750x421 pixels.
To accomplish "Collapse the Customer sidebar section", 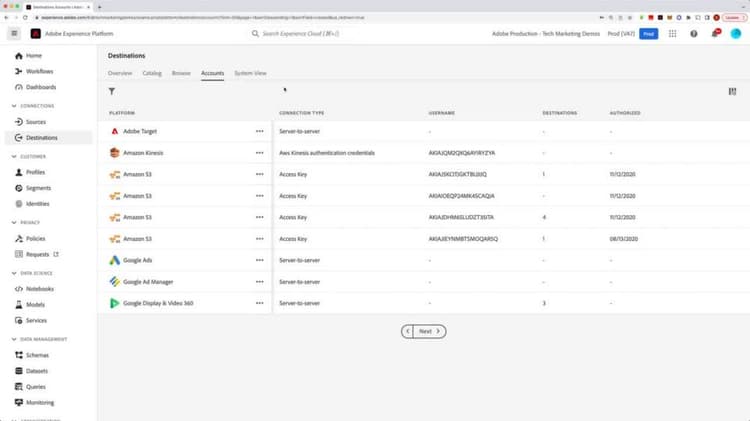I will [14, 156].
